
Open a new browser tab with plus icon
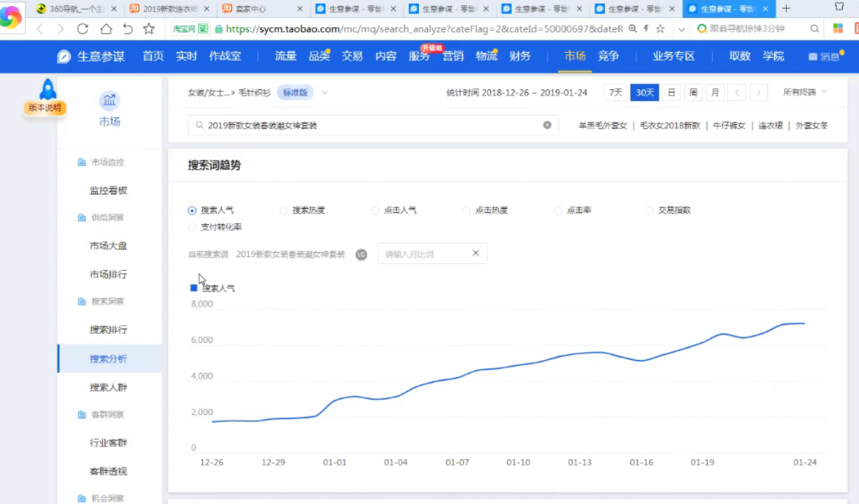click(x=786, y=9)
